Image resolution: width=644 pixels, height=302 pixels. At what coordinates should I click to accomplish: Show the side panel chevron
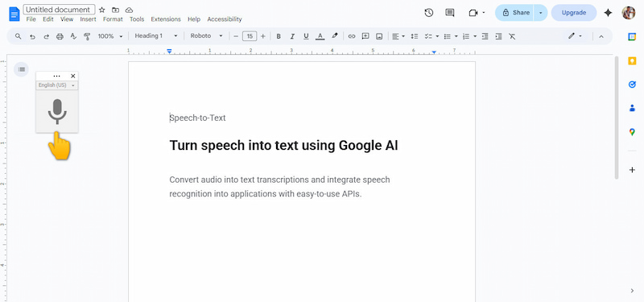click(x=632, y=291)
